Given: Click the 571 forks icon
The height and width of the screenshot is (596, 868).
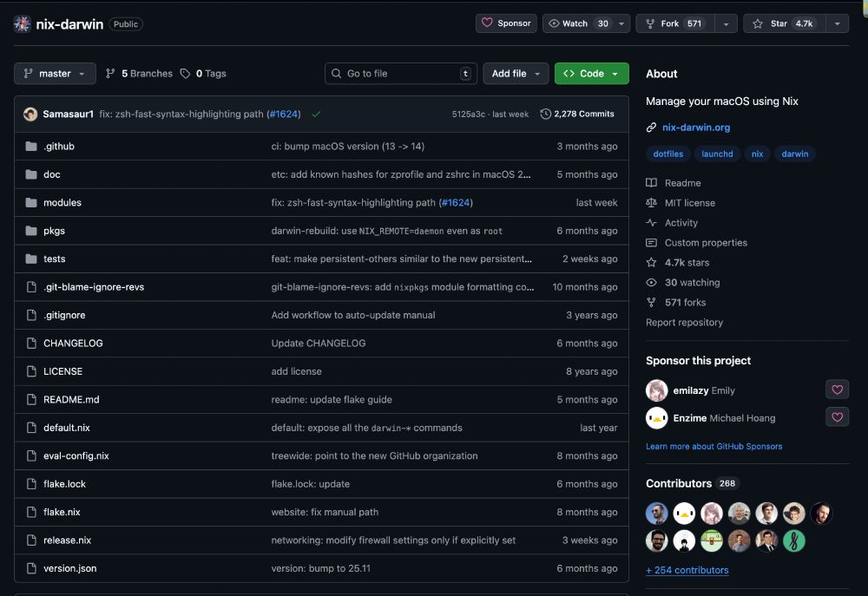Looking at the screenshot, I should coord(652,302).
